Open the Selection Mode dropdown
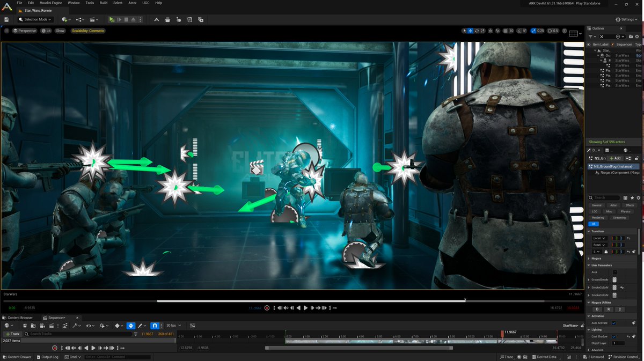Image resolution: width=644 pixels, height=361 pixels. [x=35, y=19]
